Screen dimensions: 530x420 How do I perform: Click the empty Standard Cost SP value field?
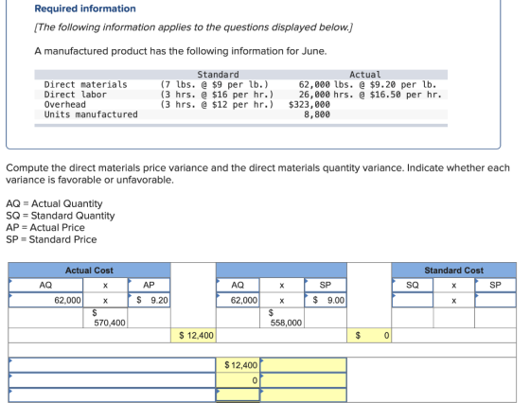click(495, 300)
